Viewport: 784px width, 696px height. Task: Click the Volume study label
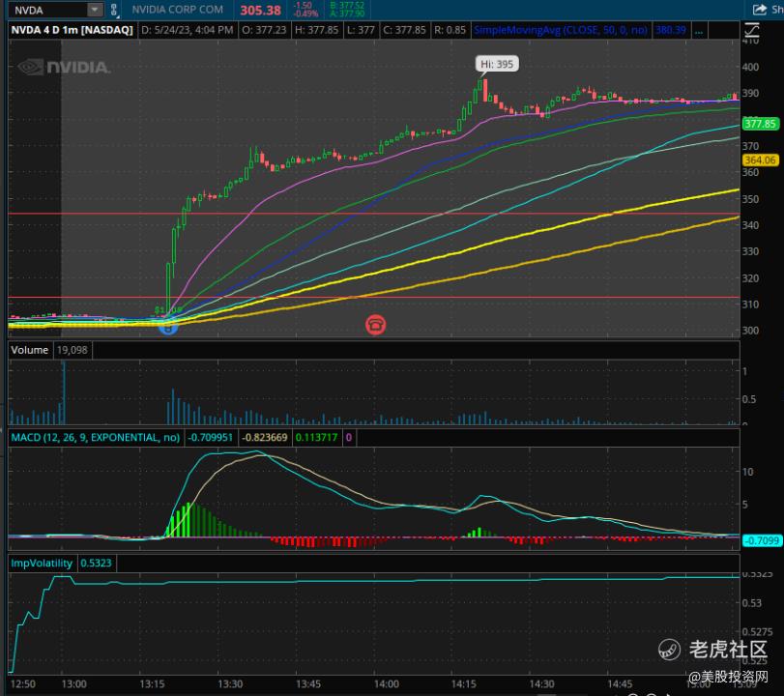tap(30, 350)
